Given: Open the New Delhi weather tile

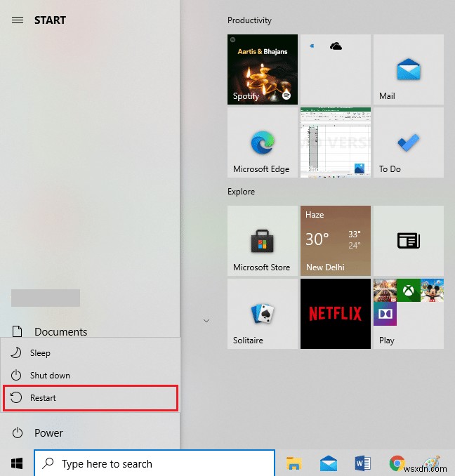Looking at the screenshot, I should click(x=336, y=241).
